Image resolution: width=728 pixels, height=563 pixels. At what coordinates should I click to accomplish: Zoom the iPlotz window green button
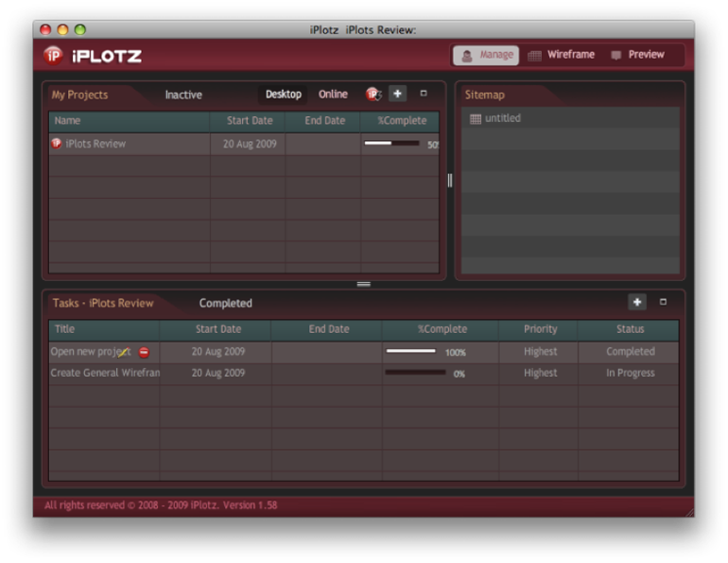pos(80,29)
